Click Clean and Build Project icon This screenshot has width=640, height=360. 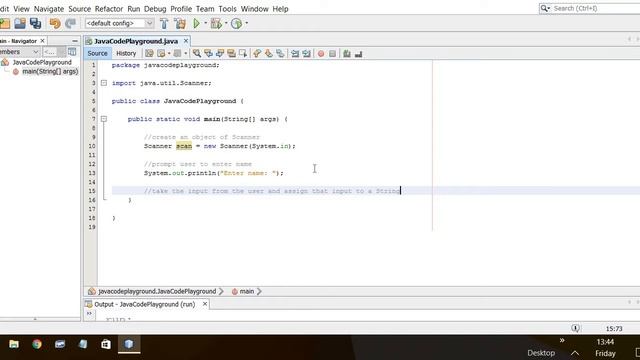coord(180,23)
